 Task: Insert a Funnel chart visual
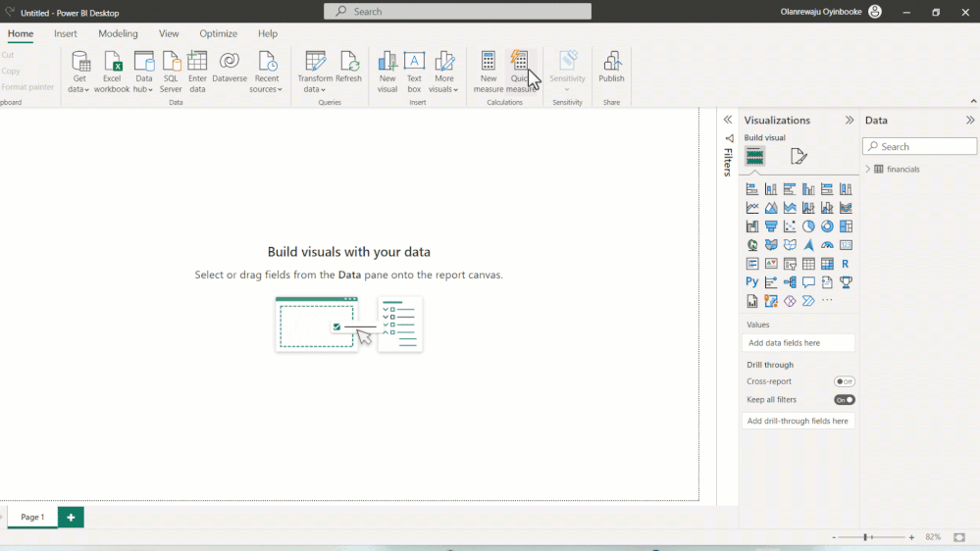coord(771,226)
